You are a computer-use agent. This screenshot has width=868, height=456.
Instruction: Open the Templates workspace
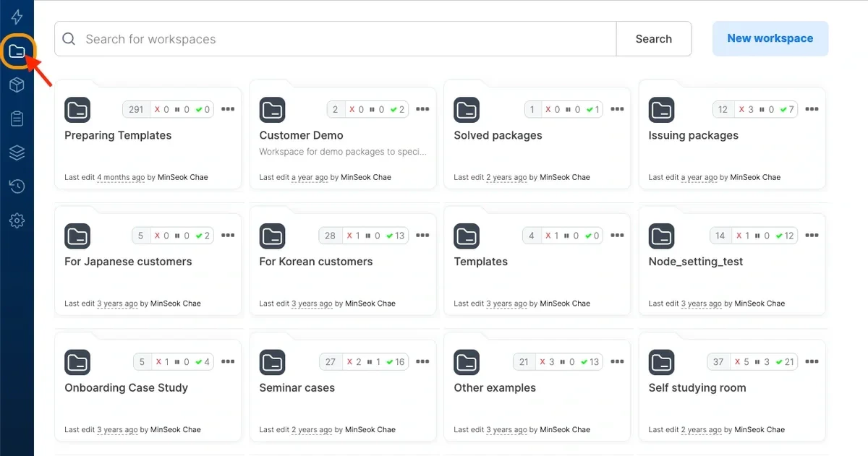pos(480,261)
